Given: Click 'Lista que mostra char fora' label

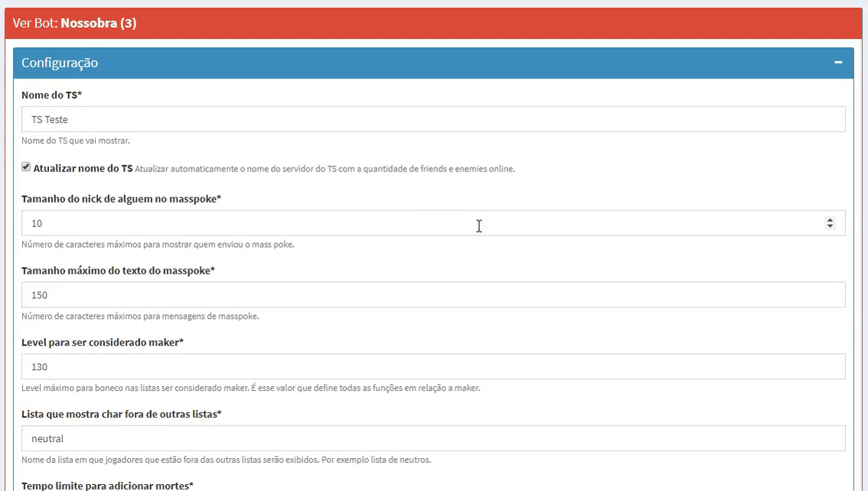Looking at the screenshot, I should [x=121, y=415].
